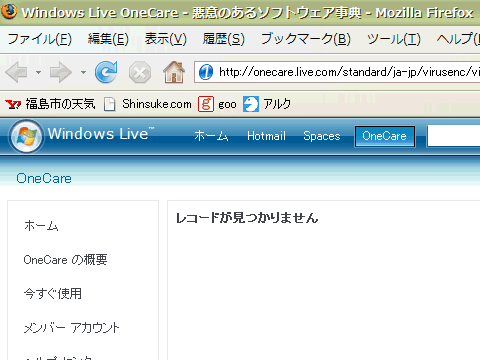Click the Forward arrow navigation button
This screenshot has height=360, width=480.
(x=60, y=72)
